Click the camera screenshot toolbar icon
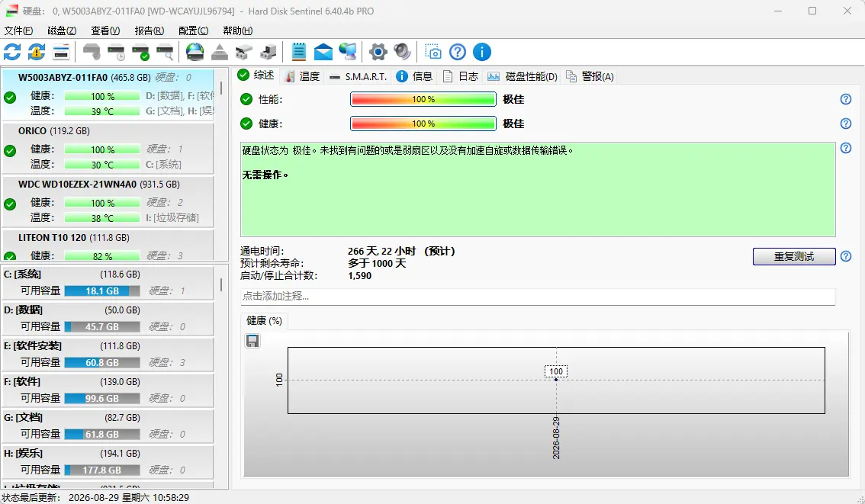The image size is (865, 504). tap(433, 53)
